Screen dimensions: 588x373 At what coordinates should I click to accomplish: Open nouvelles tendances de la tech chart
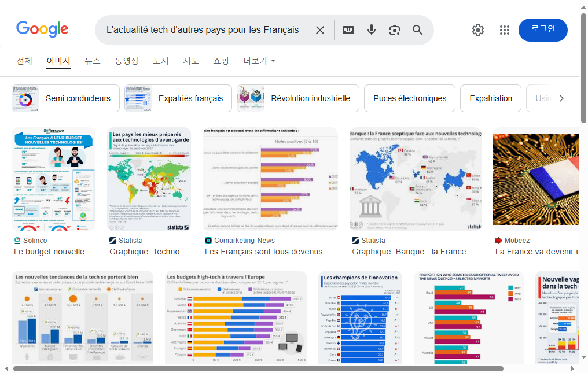83,317
